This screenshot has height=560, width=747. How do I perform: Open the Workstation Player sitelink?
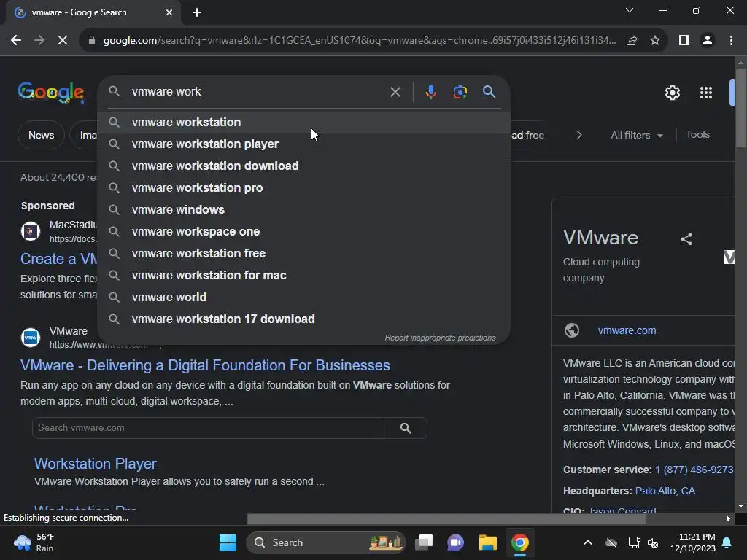pos(96,464)
